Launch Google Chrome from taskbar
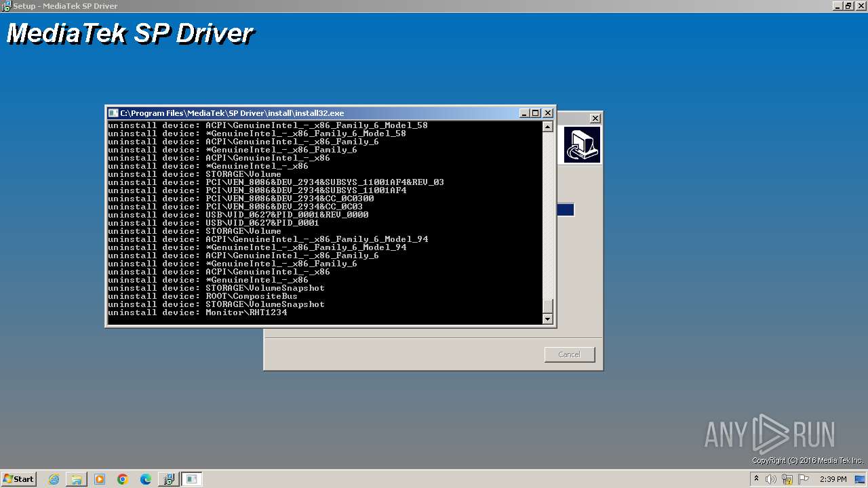 pyautogui.click(x=123, y=479)
